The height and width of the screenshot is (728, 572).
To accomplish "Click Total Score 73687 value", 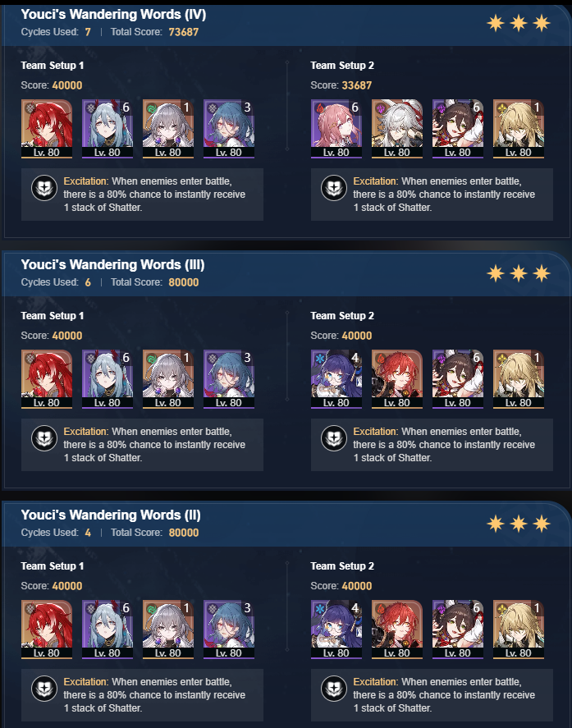I will coord(183,32).
